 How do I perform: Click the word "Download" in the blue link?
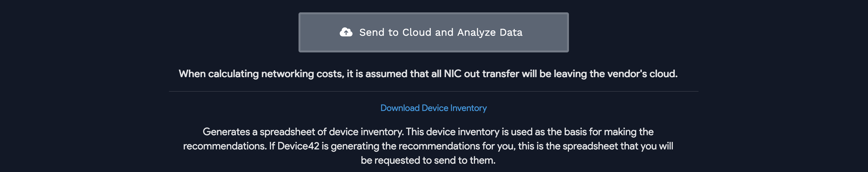coord(400,108)
